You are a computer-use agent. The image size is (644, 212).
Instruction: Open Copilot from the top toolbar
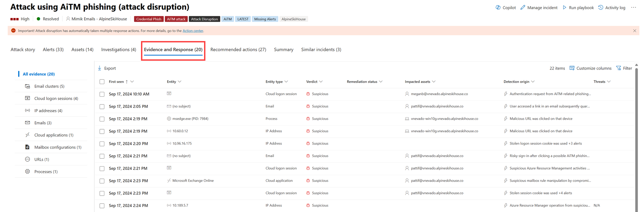click(498, 7)
